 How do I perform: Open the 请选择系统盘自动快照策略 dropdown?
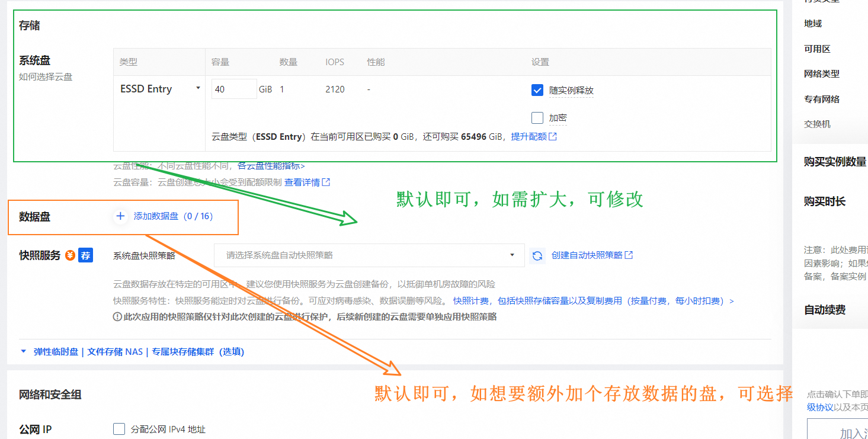369,255
